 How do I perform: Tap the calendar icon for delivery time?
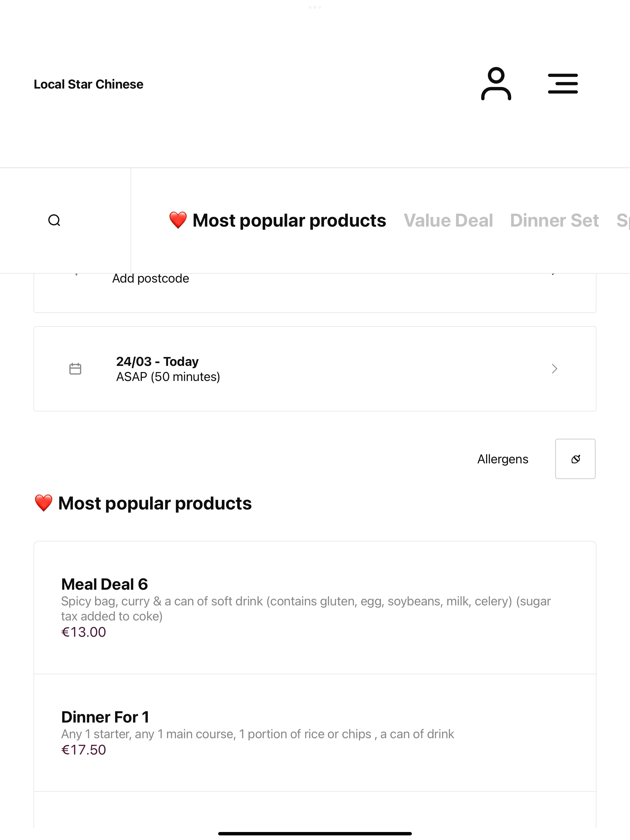[x=75, y=369]
